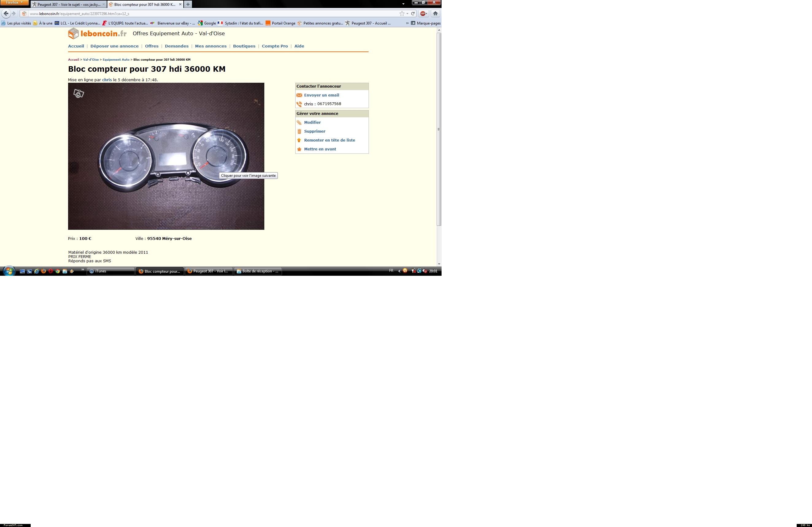Click the reload page icon

coord(413,14)
